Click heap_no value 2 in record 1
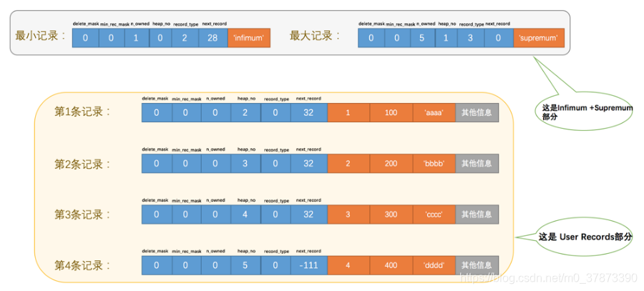The height and width of the screenshot is (291, 644). click(245, 112)
